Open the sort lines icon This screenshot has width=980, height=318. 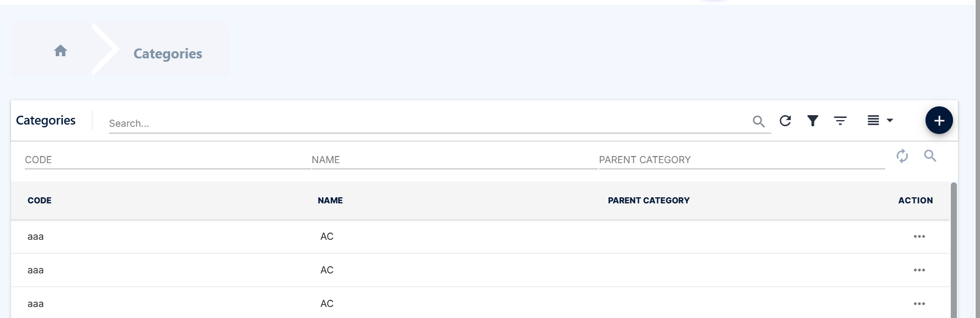point(840,121)
